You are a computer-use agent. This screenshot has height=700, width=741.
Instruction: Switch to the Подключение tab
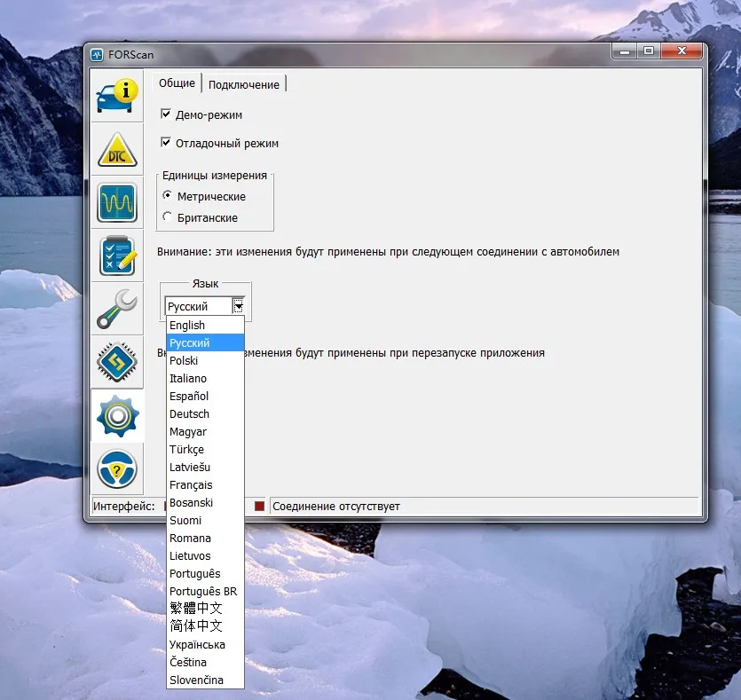pyautogui.click(x=244, y=84)
